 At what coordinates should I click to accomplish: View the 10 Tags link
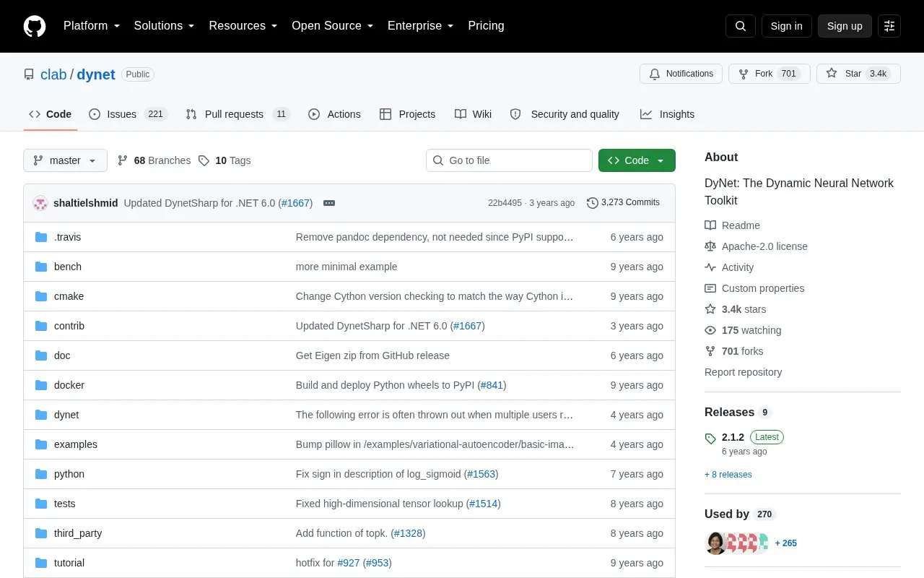(225, 160)
